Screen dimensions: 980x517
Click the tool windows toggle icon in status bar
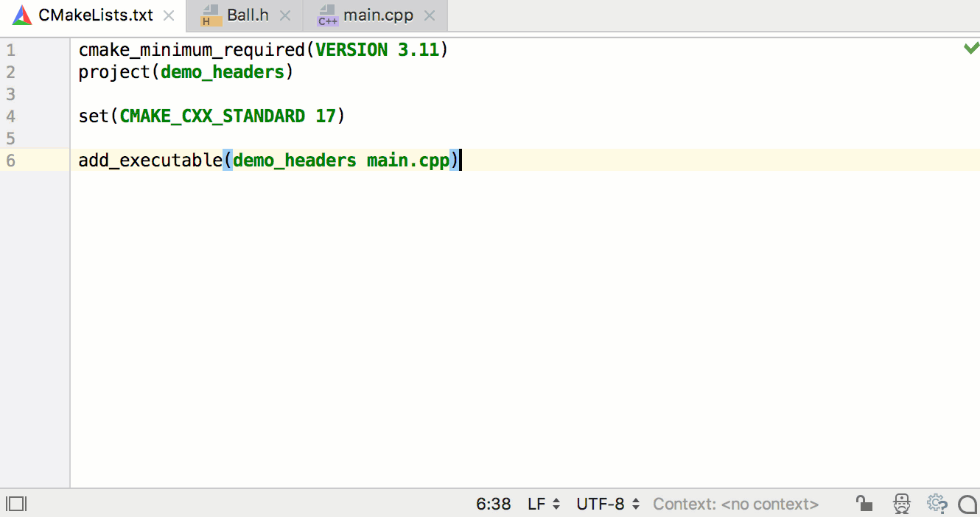pos(16,504)
